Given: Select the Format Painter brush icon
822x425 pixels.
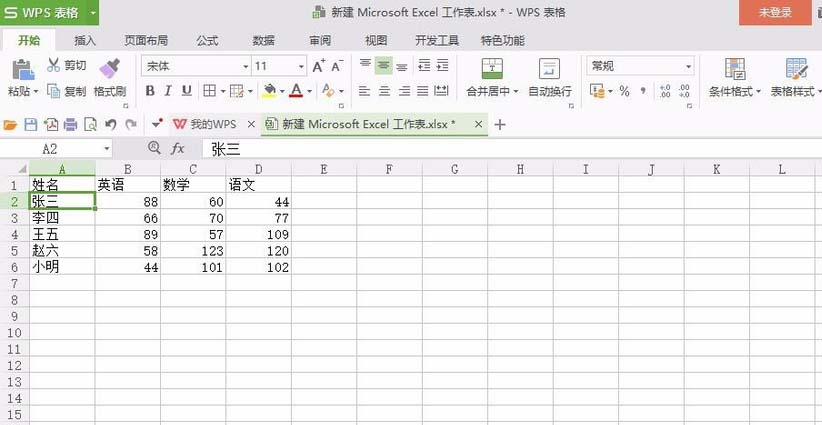Looking at the screenshot, I should [x=110, y=68].
